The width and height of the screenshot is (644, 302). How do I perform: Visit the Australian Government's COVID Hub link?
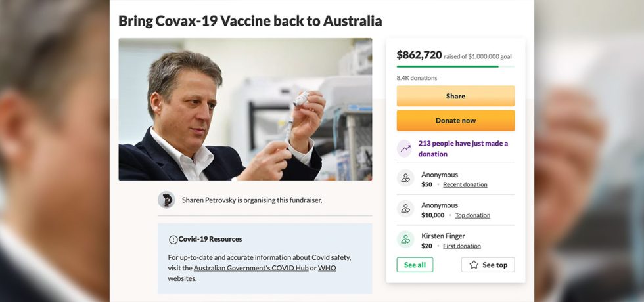coord(251,268)
